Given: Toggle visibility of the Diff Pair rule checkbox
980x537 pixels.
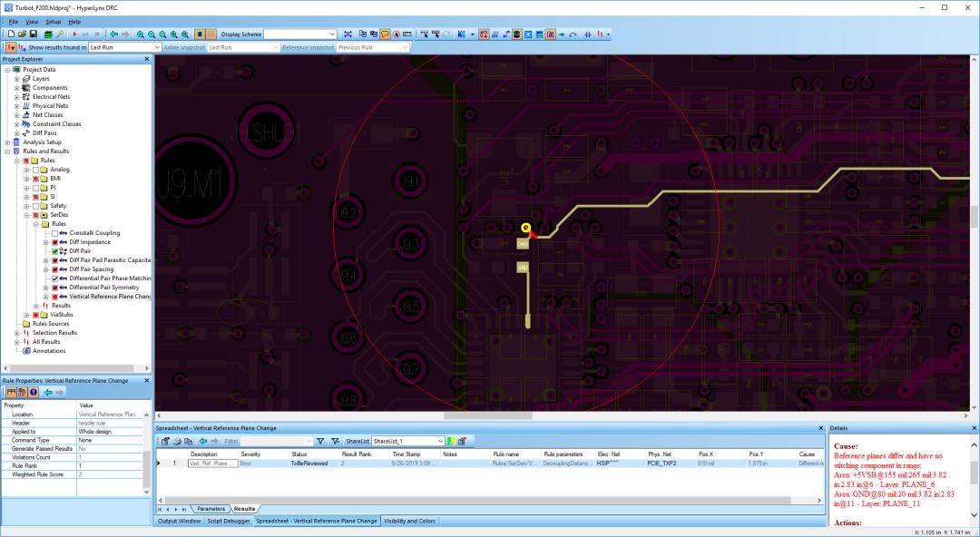Looking at the screenshot, I should click(54, 251).
